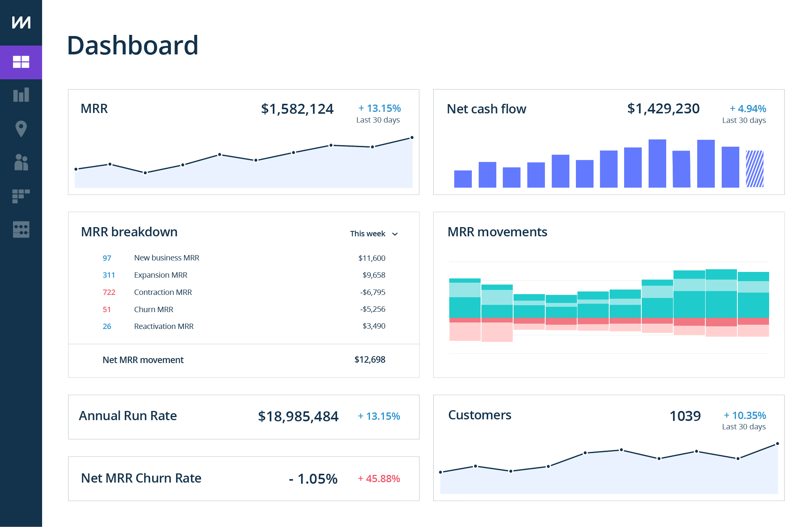
Task: Click the MRR value $1,582,124
Action: point(297,109)
